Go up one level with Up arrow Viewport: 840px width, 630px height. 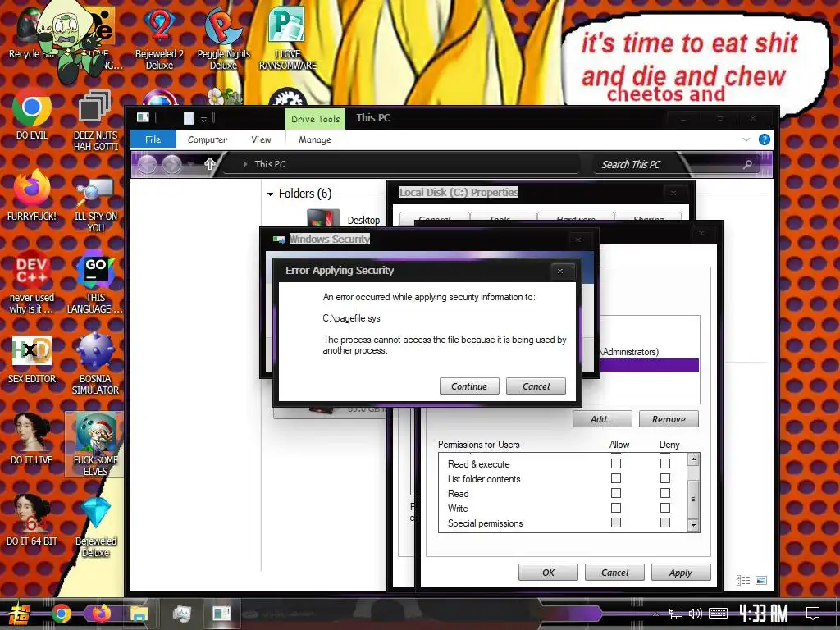click(210, 164)
